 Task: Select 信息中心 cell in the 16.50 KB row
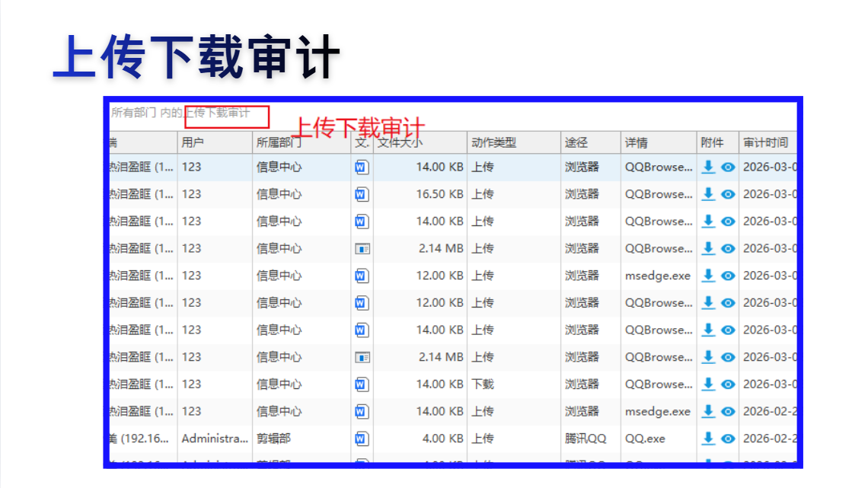tap(302, 194)
